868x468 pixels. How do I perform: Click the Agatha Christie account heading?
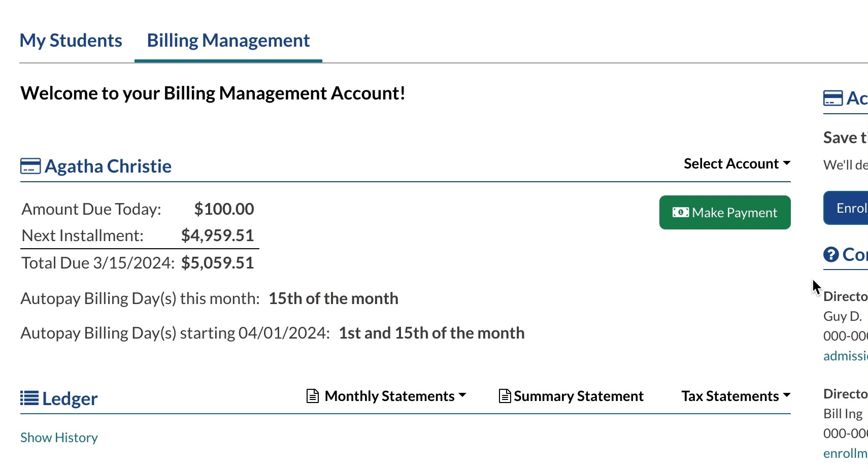108,166
